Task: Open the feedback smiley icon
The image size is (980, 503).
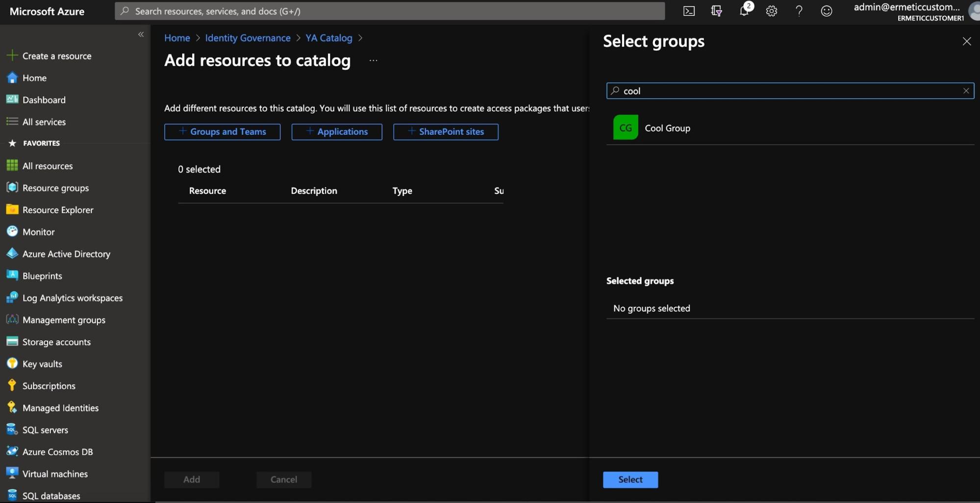Action: [826, 11]
